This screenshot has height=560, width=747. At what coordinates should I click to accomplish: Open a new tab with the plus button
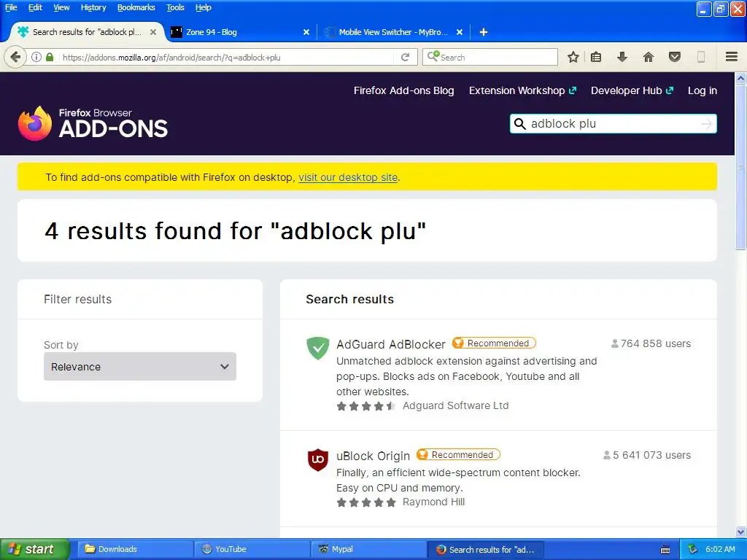tap(484, 32)
